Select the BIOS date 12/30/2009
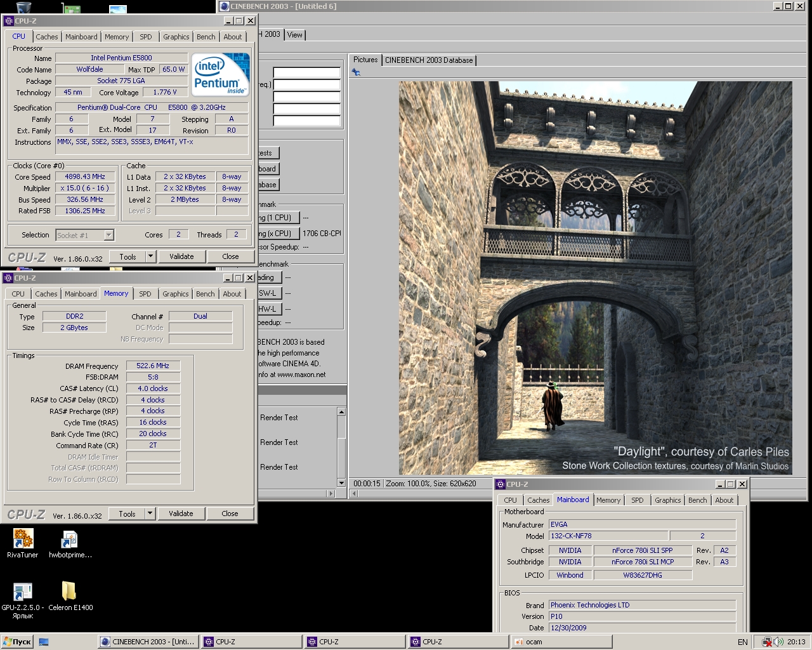Screen dimensions: 812x650 (642, 628)
